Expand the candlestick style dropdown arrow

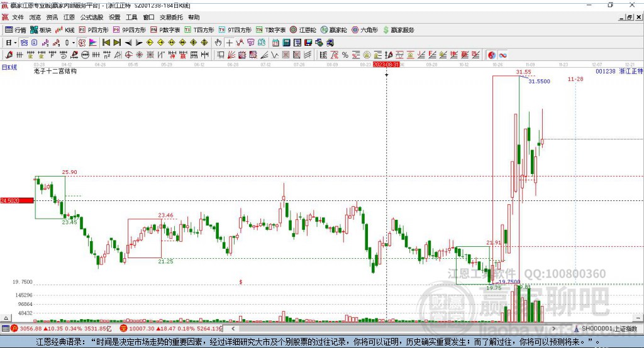coord(74,43)
